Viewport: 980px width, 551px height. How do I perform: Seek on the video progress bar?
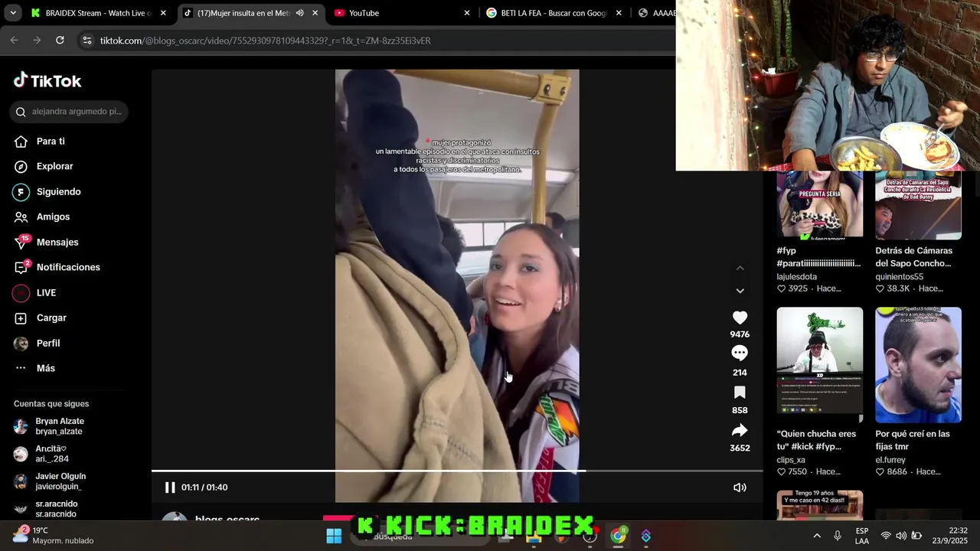coord(457,471)
